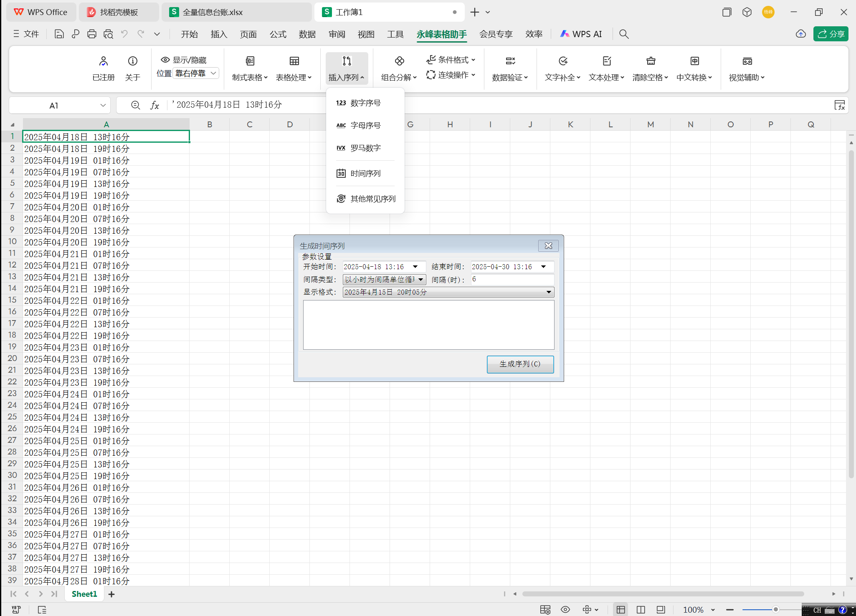
Task: Select 时间序列 from insert sequence menu
Action: point(365,173)
